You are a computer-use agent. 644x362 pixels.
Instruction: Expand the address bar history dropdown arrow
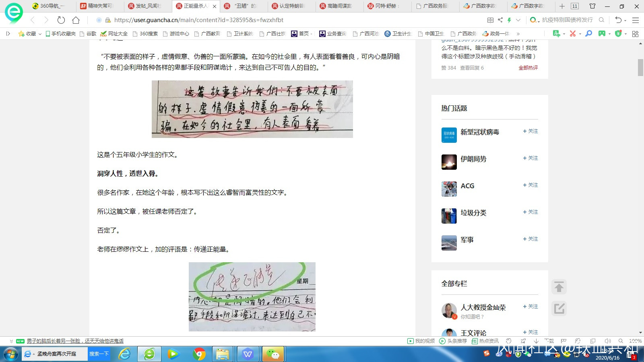coord(518,20)
